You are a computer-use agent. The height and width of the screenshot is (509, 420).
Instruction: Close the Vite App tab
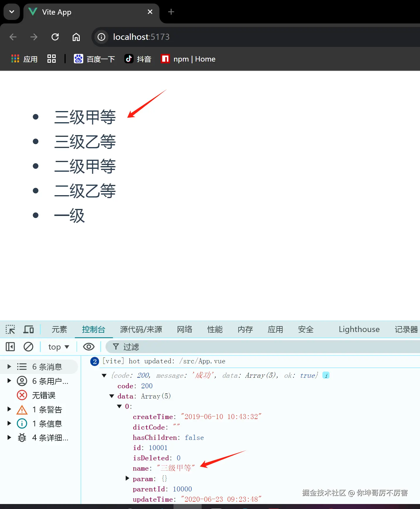(150, 12)
